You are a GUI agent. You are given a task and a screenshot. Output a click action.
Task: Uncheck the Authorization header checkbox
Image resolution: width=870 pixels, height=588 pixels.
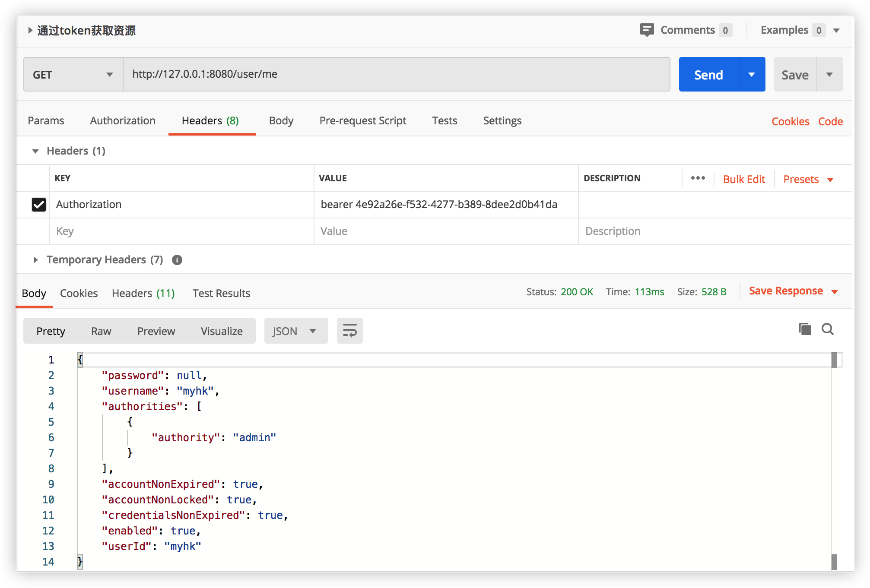tap(39, 205)
